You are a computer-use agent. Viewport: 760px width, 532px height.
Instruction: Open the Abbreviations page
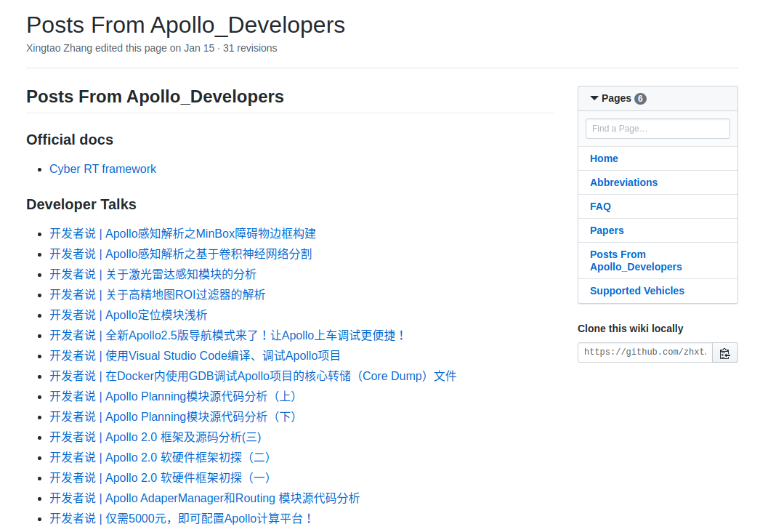coord(623,182)
